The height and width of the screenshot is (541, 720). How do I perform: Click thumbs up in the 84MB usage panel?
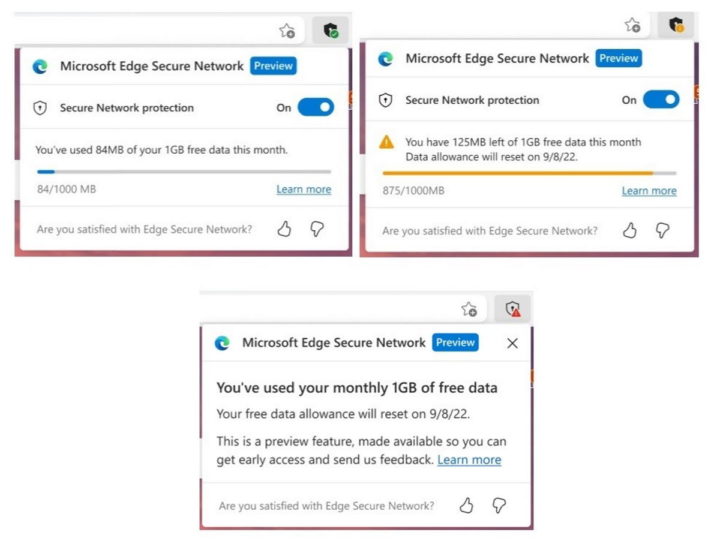tap(285, 229)
